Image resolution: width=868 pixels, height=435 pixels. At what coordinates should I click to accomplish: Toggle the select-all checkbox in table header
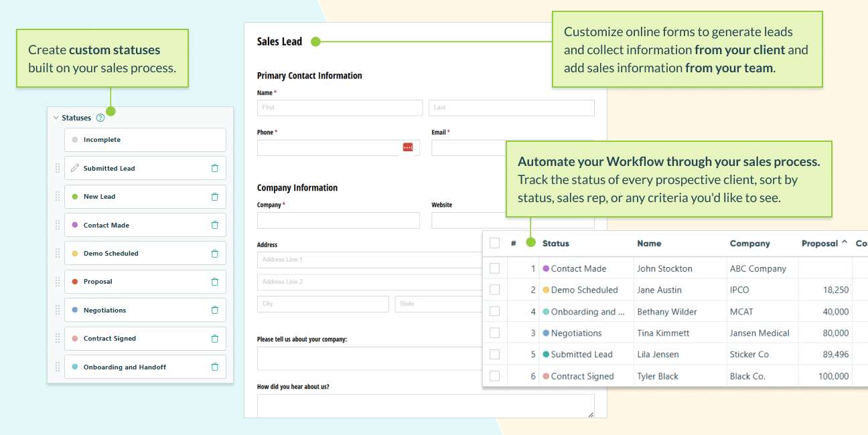[x=494, y=243]
